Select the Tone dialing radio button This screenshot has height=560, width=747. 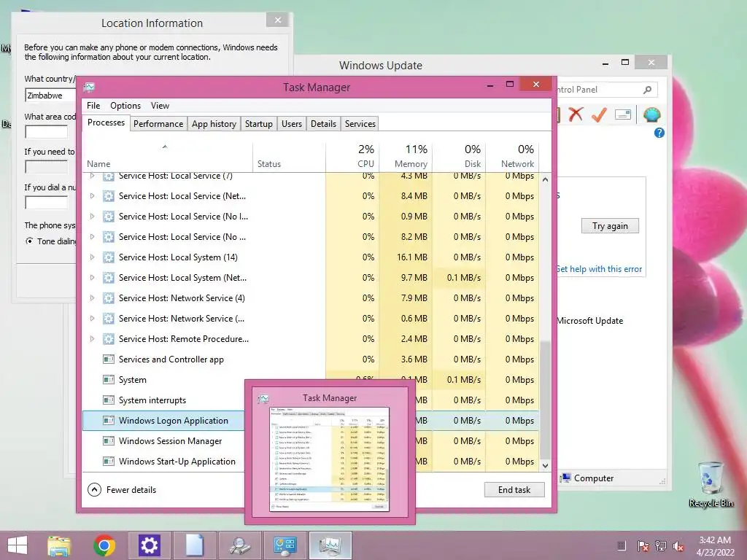pos(29,241)
